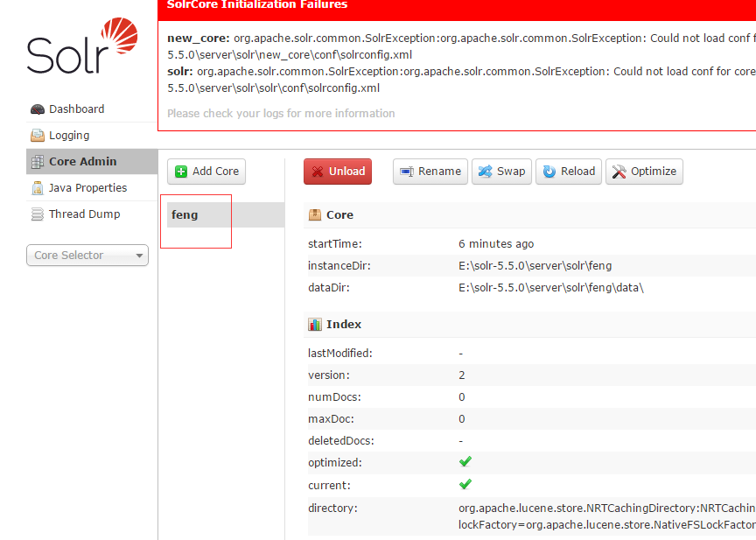Select the feng core in list

(x=226, y=215)
